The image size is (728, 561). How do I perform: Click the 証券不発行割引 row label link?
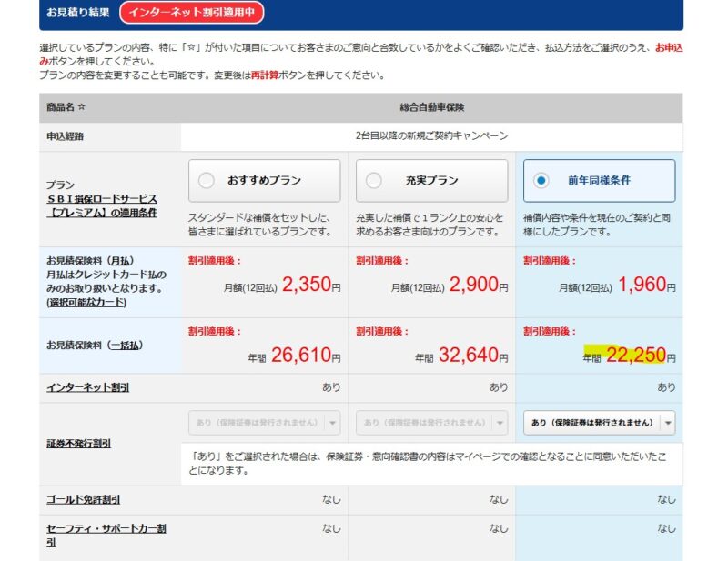click(83, 444)
